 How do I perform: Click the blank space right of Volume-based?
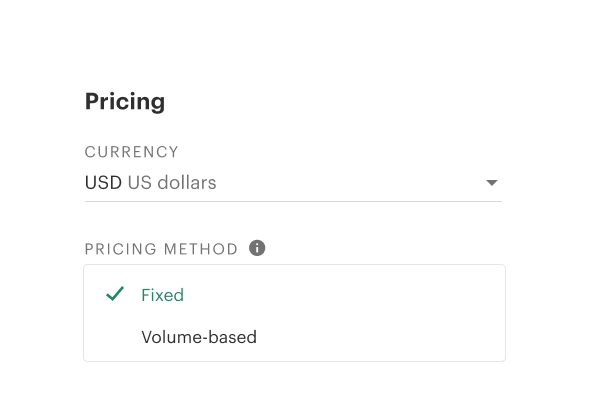pos(380,337)
